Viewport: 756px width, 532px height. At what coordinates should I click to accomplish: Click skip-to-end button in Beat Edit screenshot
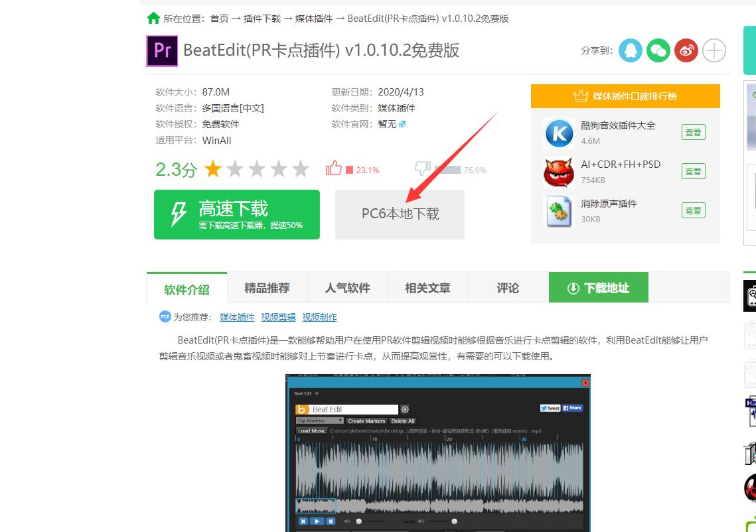[331, 521]
